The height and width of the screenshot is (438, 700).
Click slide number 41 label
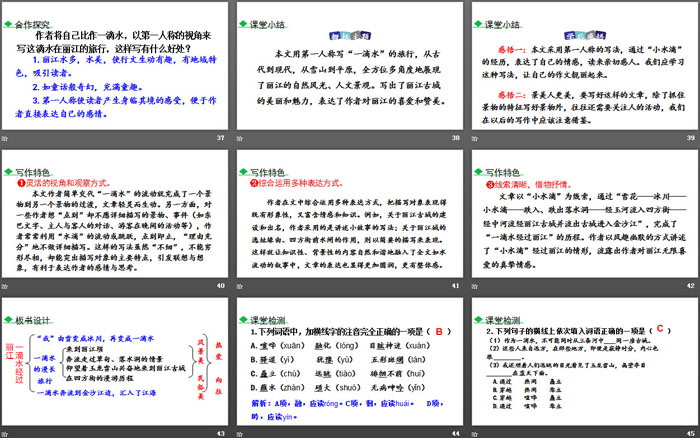click(x=456, y=285)
